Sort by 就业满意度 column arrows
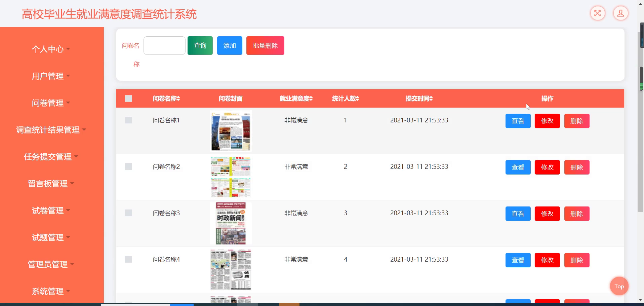The image size is (644, 306). pyautogui.click(x=311, y=99)
